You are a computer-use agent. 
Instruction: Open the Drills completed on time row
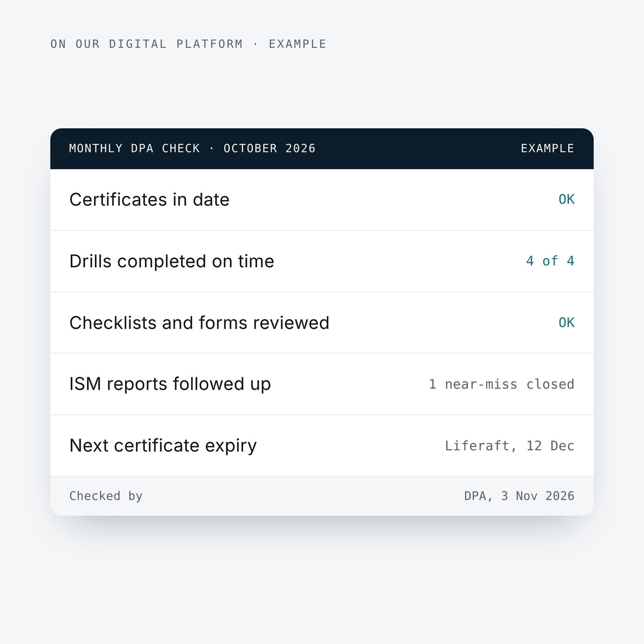[x=322, y=261]
